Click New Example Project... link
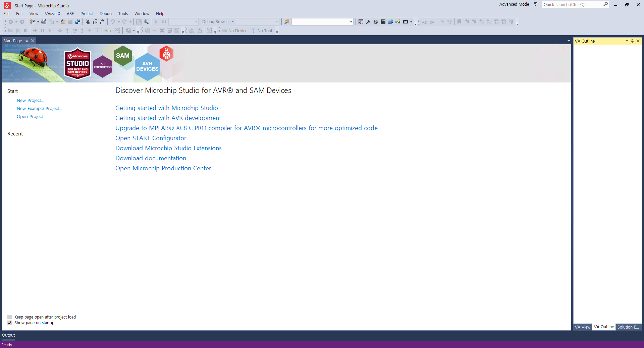 point(39,109)
